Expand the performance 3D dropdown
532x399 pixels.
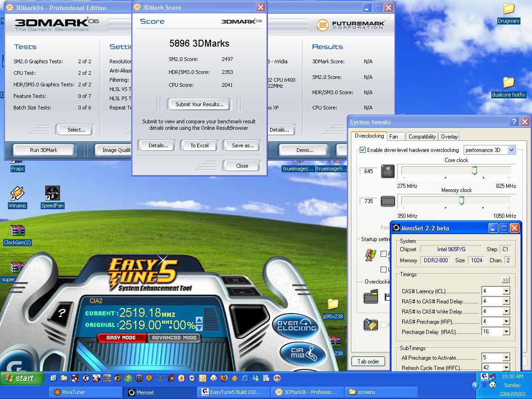511,150
